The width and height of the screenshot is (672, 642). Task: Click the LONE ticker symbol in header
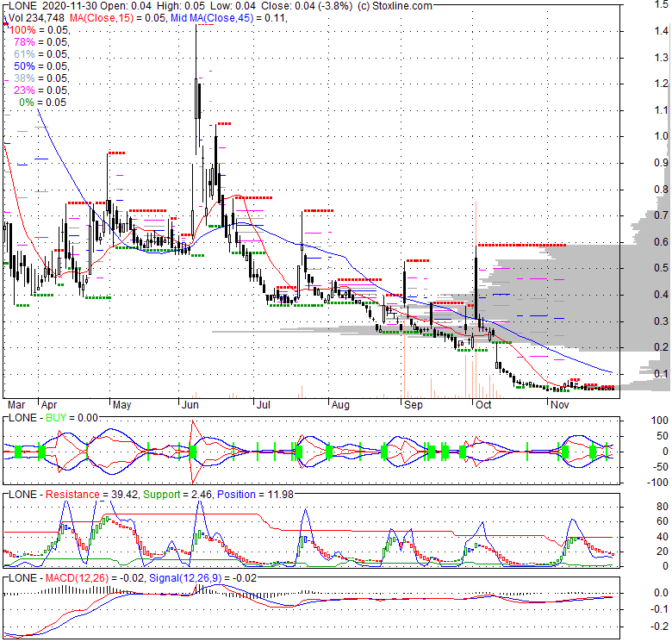pyautogui.click(x=22, y=6)
